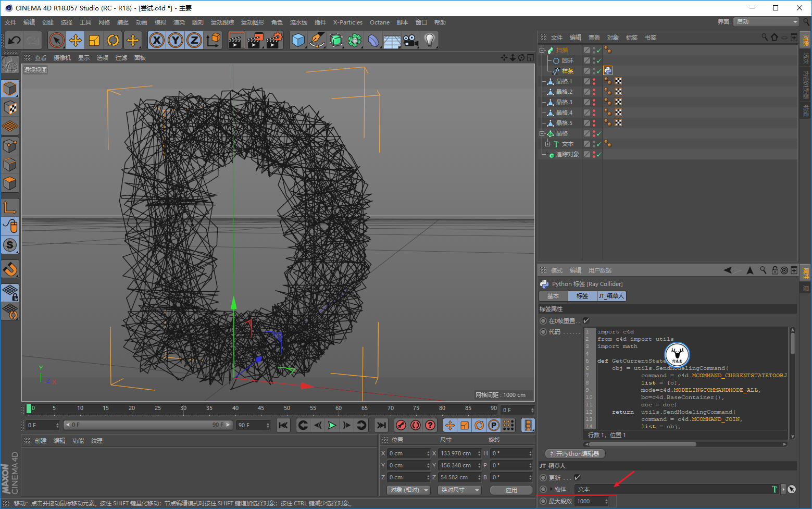Open the 用户数据 attribute menu

coord(600,270)
